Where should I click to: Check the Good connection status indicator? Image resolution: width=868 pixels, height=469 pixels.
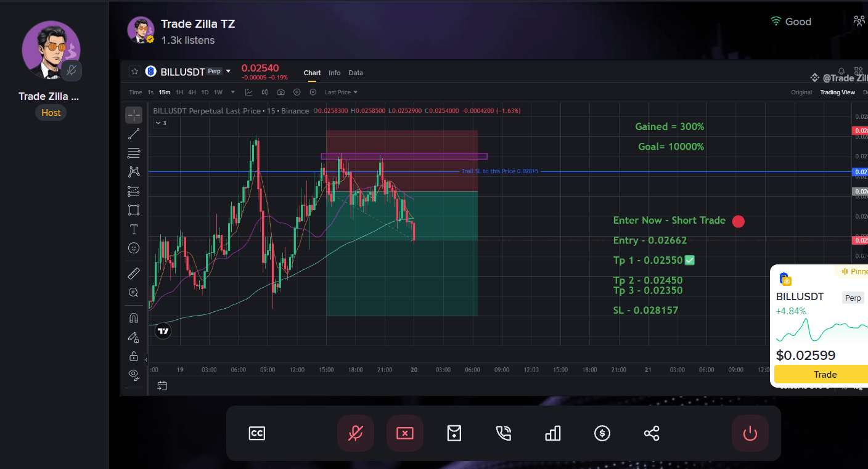792,22
